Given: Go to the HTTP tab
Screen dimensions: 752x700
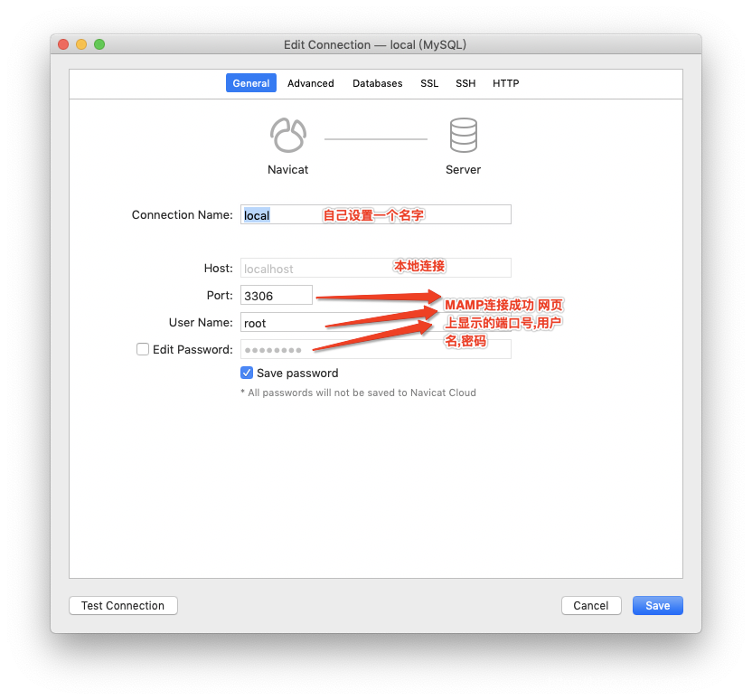Looking at the screenshot, I should point(505,83).
